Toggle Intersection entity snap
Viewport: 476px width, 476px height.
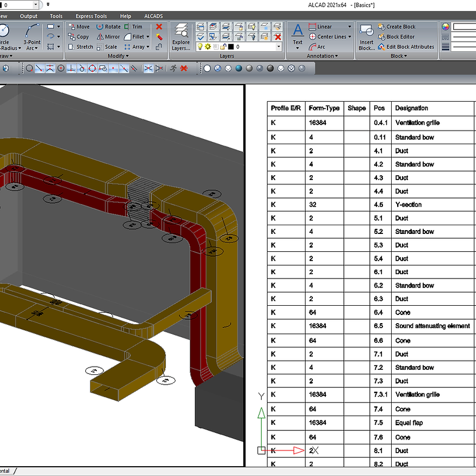pyautogui.click(x=148, y=69)
